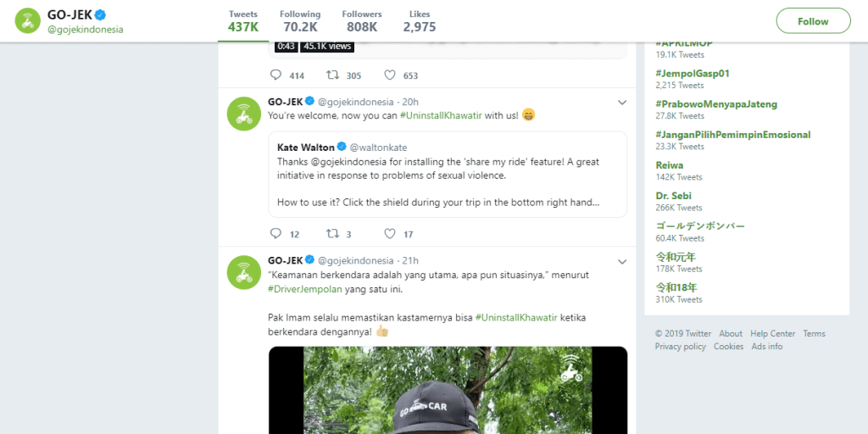
Task: Like the video tweet with 653 likes
Action: (x=390, y=75)
